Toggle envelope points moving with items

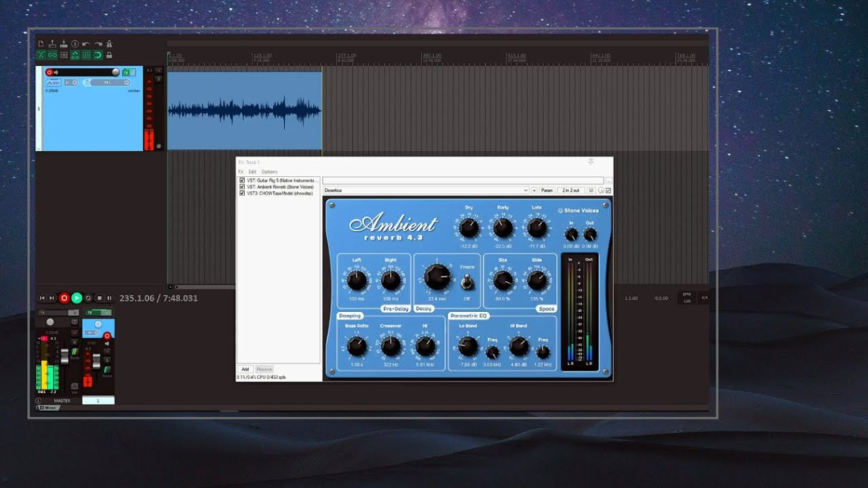[x=75, y=55]
